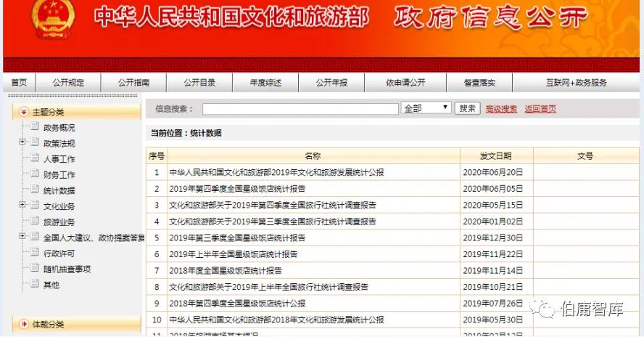Open 2019年上半年全国旅行社统计调查报告 link
This screenshot has height=337, width=644.
(268, 287)
